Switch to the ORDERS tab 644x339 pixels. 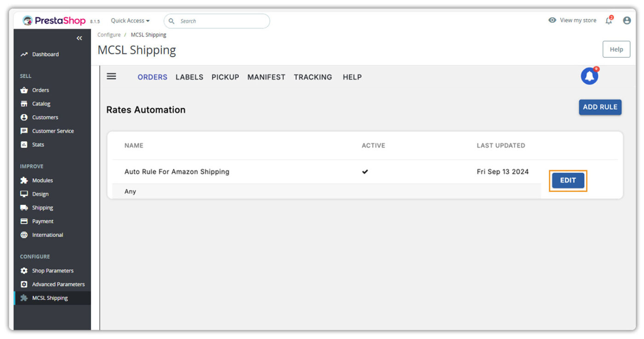coord(152,77)
